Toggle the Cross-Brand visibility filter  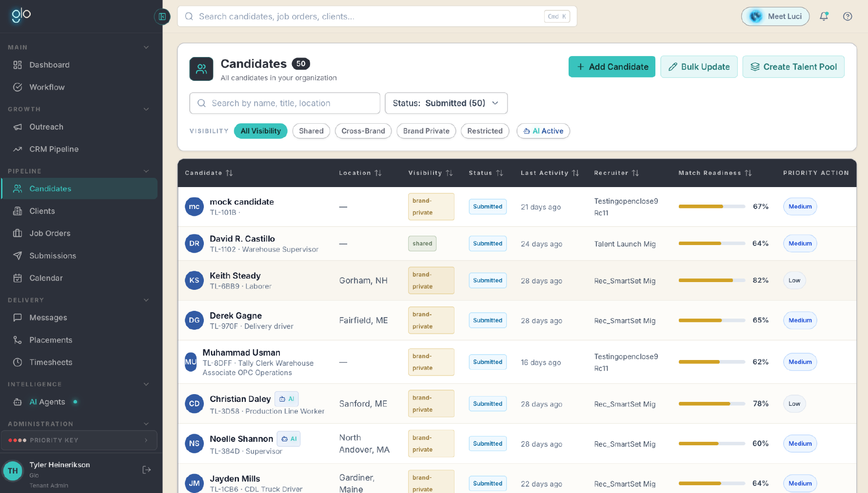point(363,131)
